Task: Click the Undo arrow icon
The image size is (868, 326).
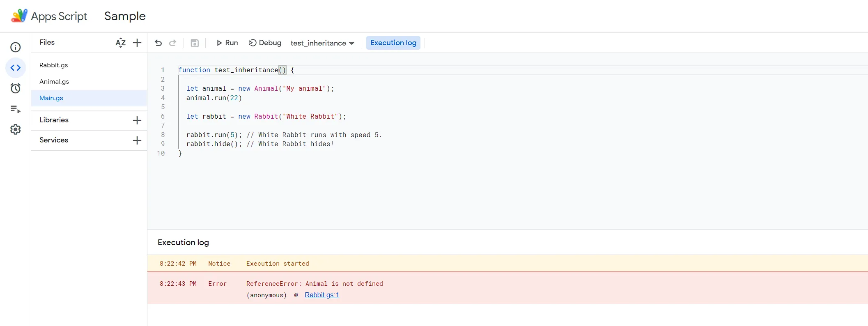Action: tap(158, 43)
